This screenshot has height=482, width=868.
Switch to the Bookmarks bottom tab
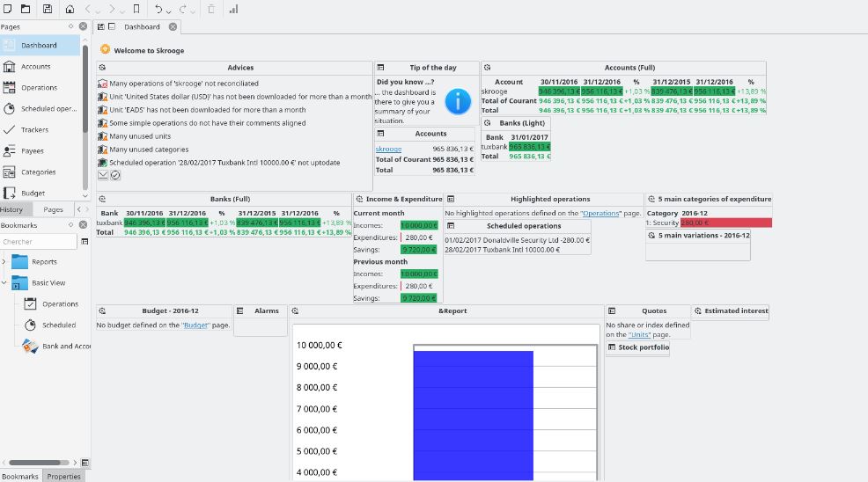tap(20, 477)
